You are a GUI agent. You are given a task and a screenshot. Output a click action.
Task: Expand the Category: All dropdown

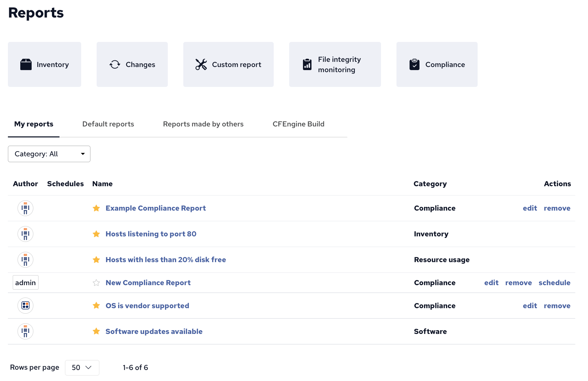[49, 154]
